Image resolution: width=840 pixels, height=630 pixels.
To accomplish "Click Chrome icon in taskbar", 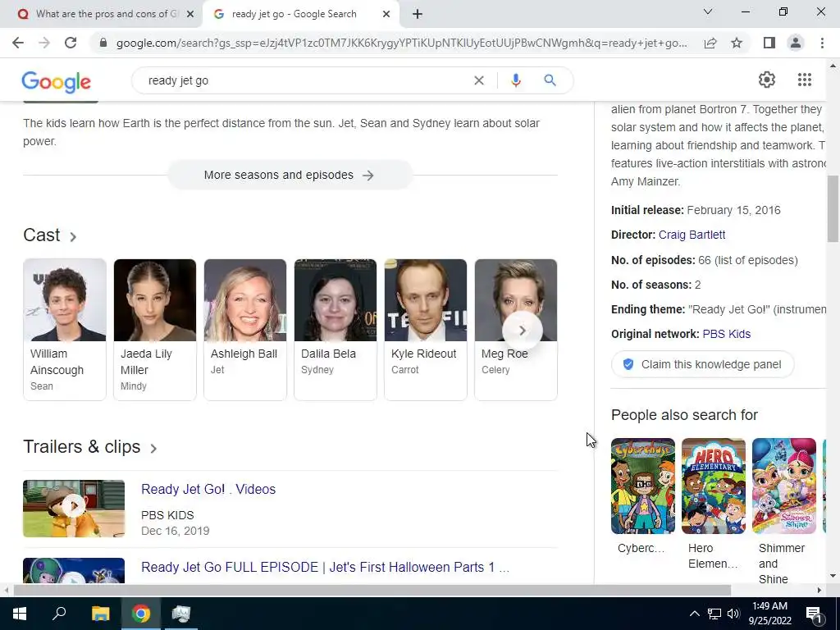I will point(141,614).
